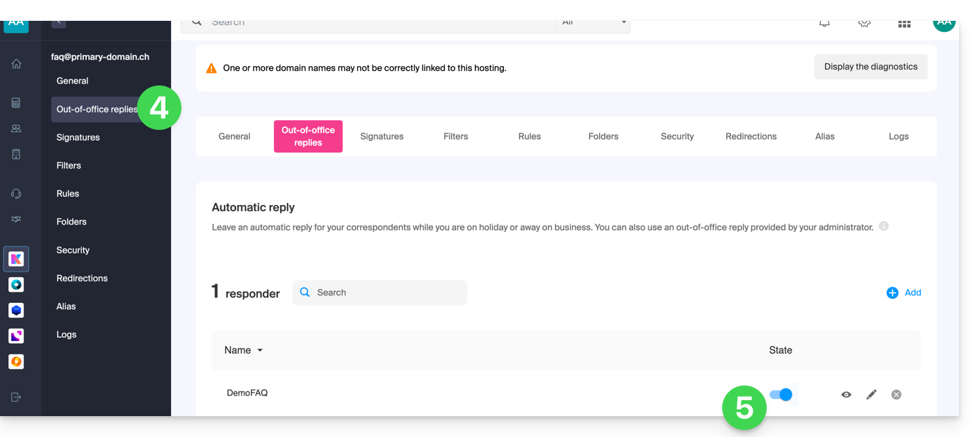Open the Redirections tab
The image size is (980, 437).
click(751, 136)
